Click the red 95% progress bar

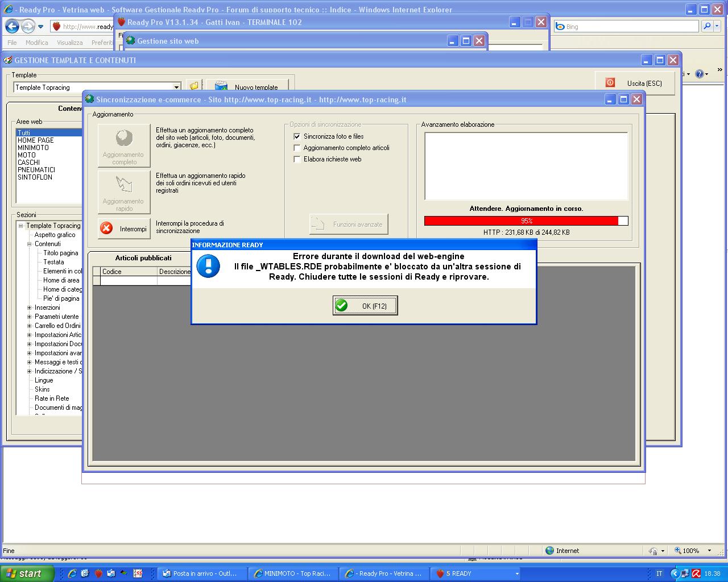click(x=526, y=221)
